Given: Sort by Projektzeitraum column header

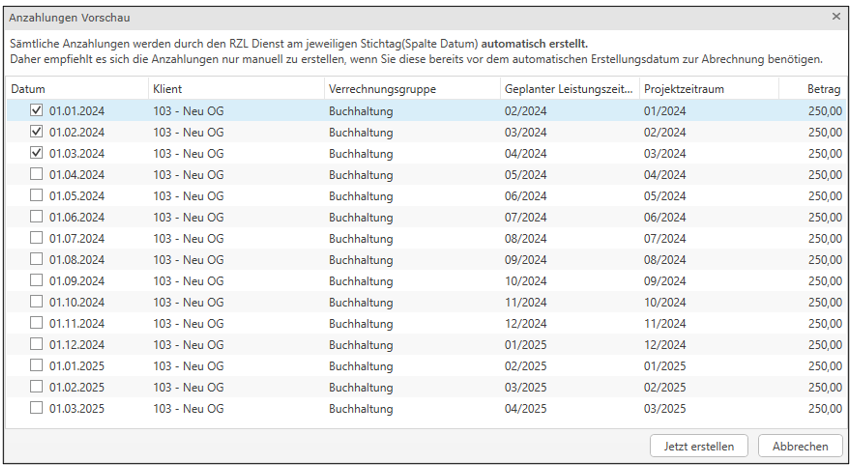Looking at the screenshot, I should [x=706, y=89].
